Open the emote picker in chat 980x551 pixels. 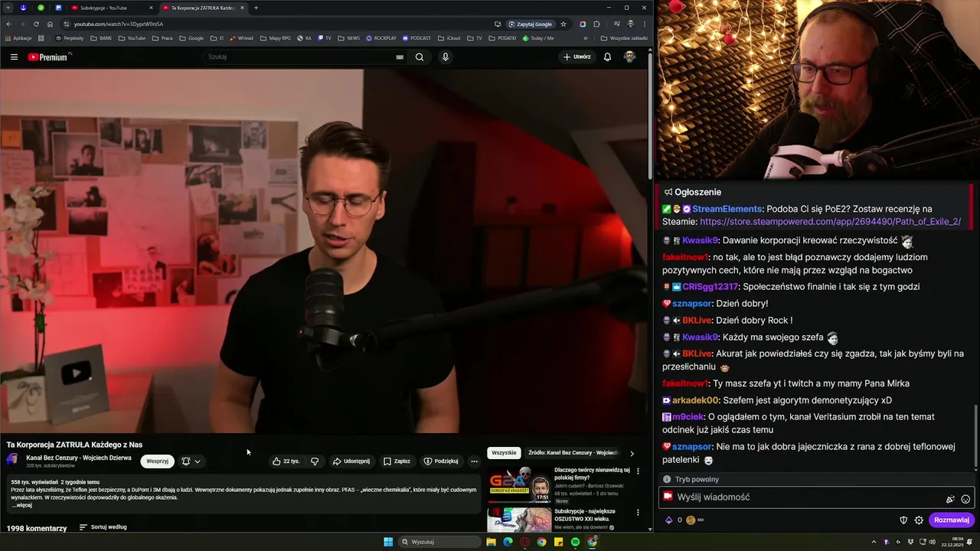pyautogui.click(x=965, y=499)
